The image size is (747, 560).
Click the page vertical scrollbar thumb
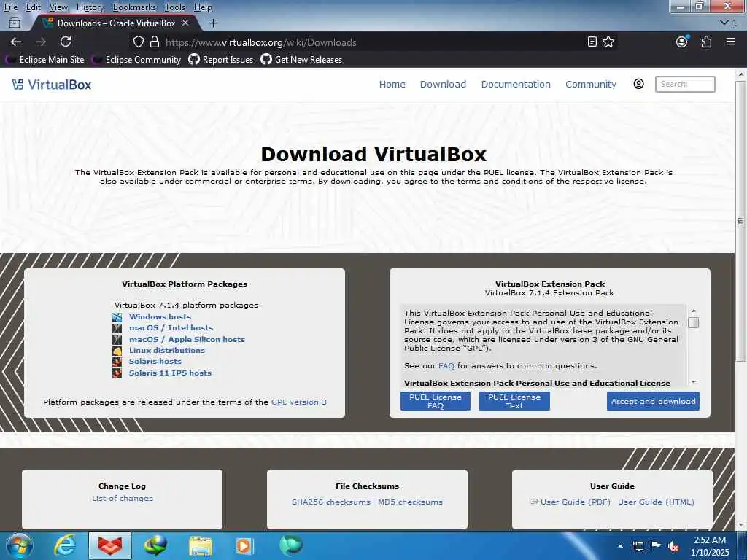point(740,221)
